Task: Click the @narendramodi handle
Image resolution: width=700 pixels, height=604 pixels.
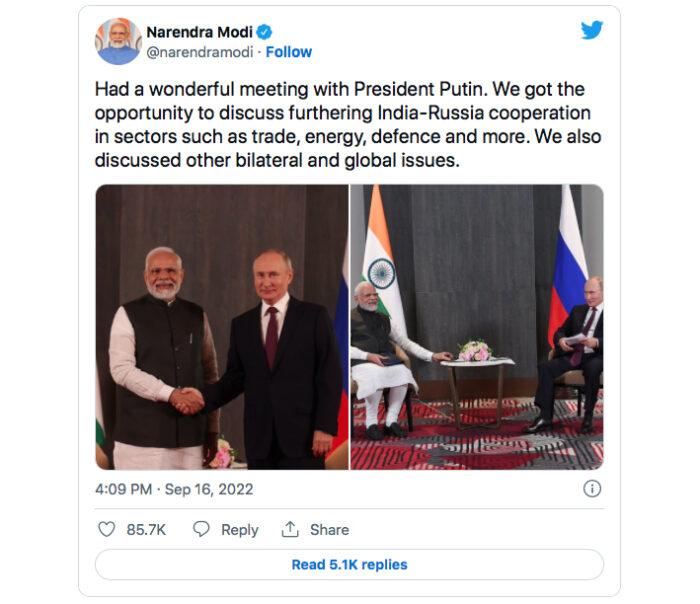Action: (198, 52)
